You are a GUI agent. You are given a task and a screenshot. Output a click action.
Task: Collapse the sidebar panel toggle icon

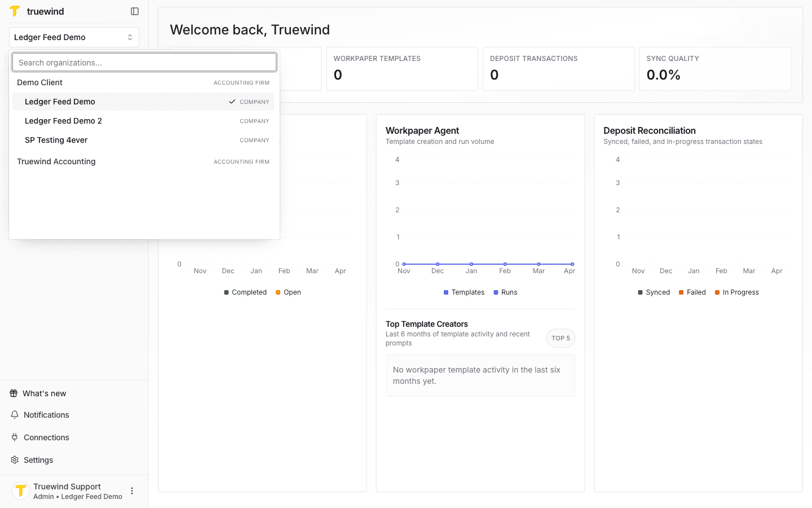click(135, 11)
